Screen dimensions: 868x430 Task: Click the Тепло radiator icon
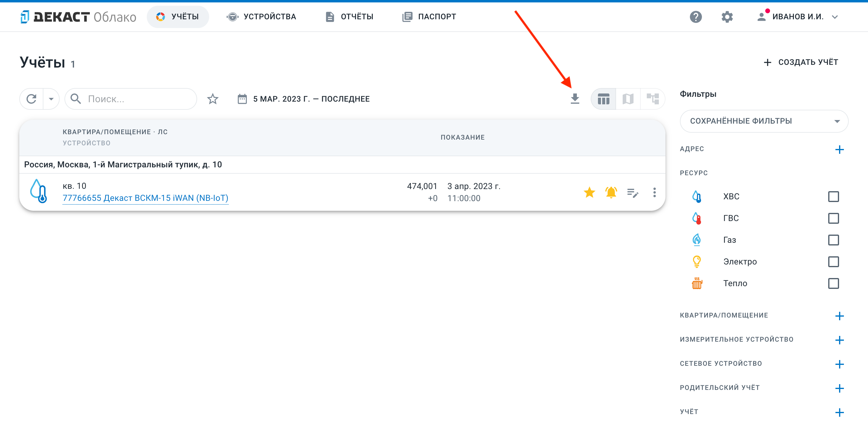click(697, 283)
